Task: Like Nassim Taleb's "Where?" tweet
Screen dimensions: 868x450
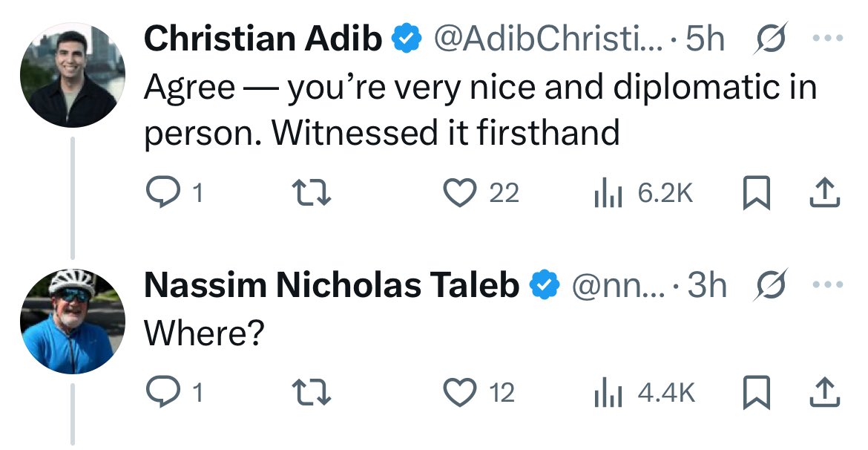Action: [459, 392]
